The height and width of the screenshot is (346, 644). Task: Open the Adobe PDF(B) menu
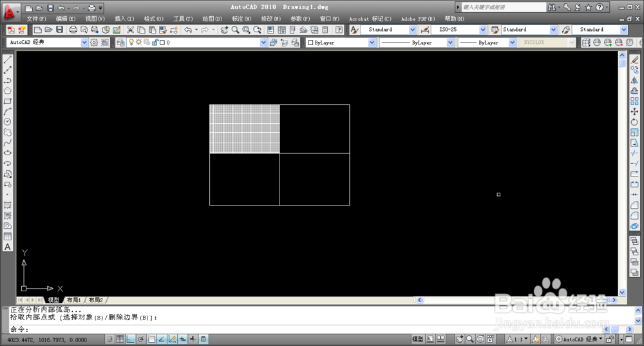tap(418, 19)
